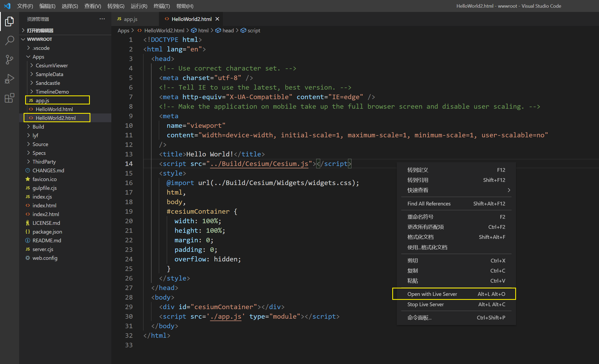
Task: Click the JS icon of gulpfile.cjs
Action: (28, 188)
